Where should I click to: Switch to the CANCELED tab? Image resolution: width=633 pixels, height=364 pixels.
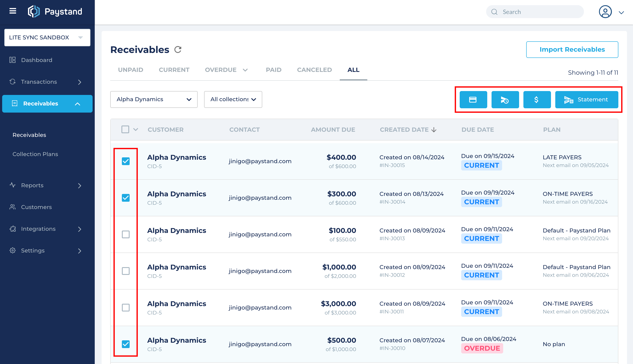click(x=314, y=70)
